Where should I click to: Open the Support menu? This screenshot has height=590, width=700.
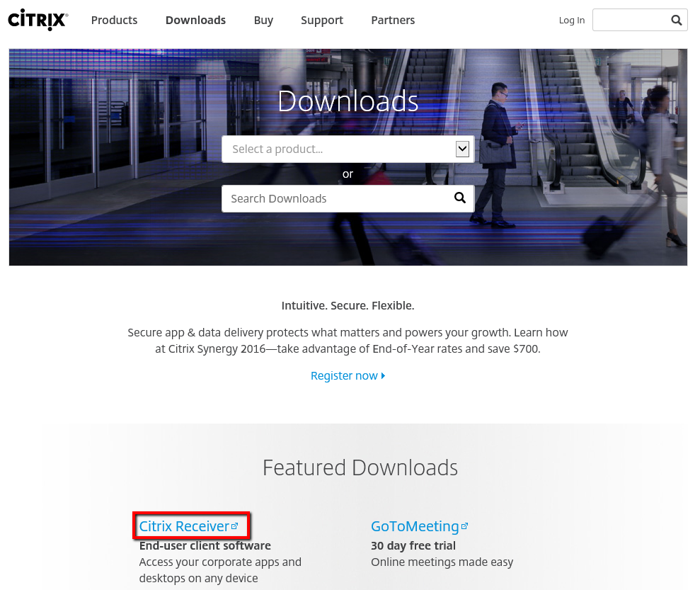pyautogui.click(x=322, y=21)
